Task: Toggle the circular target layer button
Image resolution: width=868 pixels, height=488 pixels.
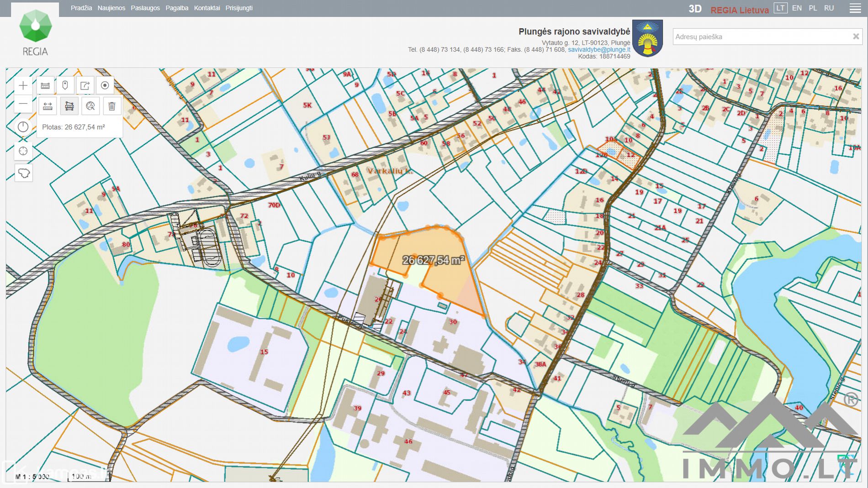Action: (x=105, y=85)
